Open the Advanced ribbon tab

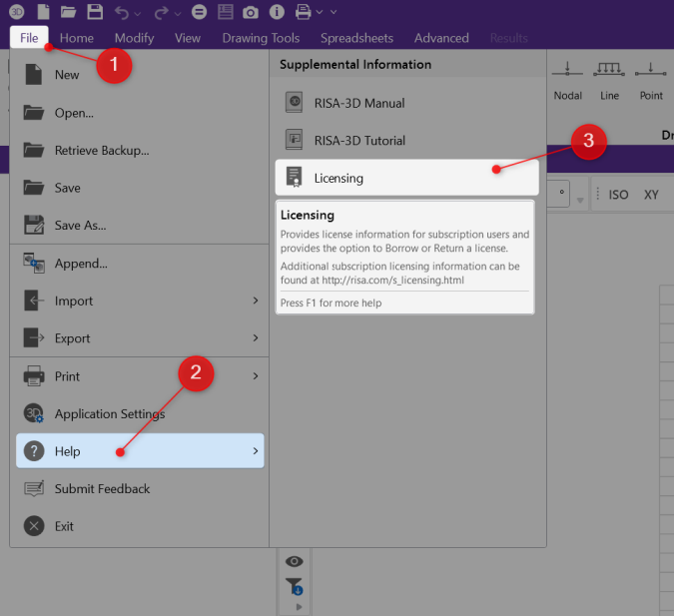[x=441, y=38]
